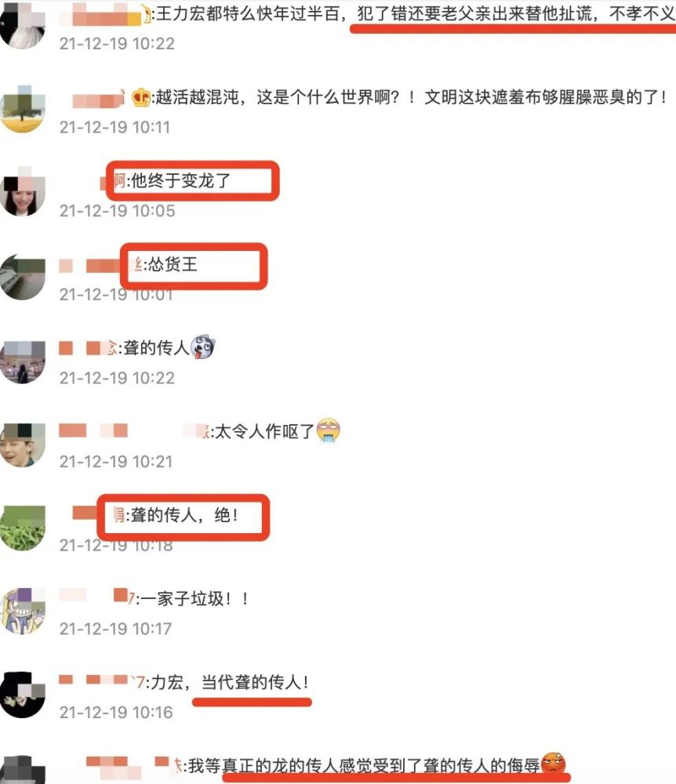Open the black avatar of 当代聋的传人 commenter
Viewport: 676px width, 784px height.
click(x=23, y=695)
